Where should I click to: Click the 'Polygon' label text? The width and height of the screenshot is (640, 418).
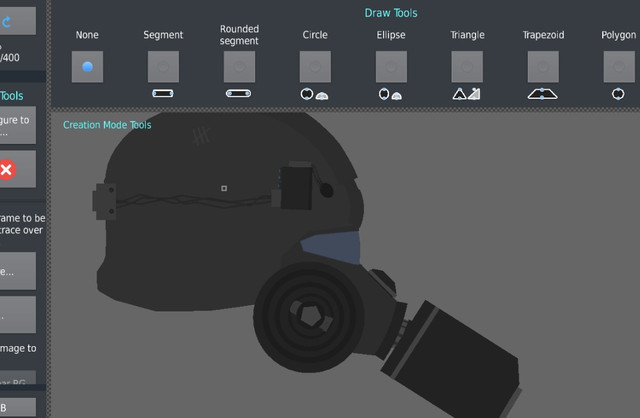(x=618, y=35)
